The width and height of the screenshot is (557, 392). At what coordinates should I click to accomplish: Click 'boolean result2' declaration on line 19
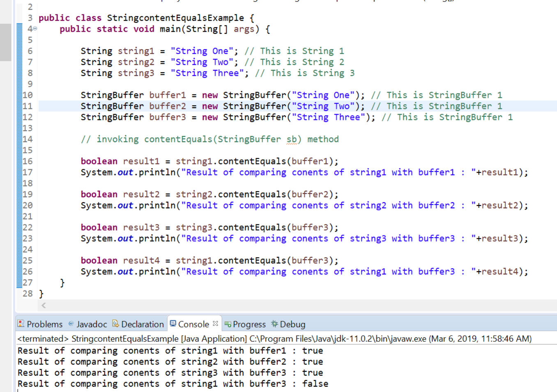120,194
